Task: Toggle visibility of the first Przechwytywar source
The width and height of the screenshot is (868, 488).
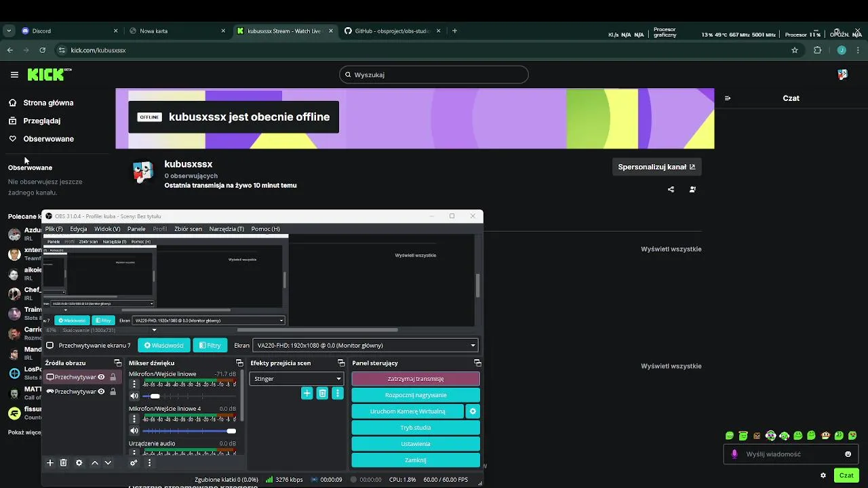Action: 102,378
